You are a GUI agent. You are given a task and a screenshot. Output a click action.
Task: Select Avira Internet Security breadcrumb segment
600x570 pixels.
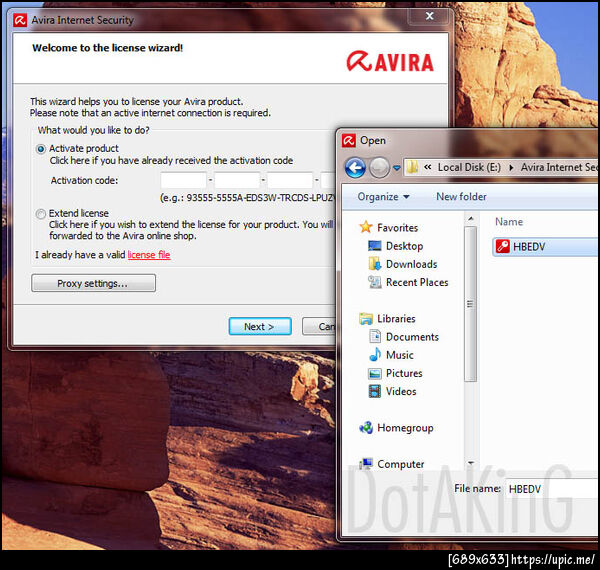point(559,168)
